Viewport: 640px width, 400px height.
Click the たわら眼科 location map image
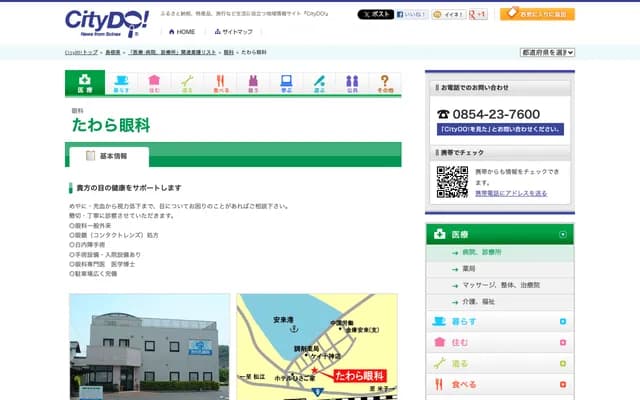click(x=317, y=347)
